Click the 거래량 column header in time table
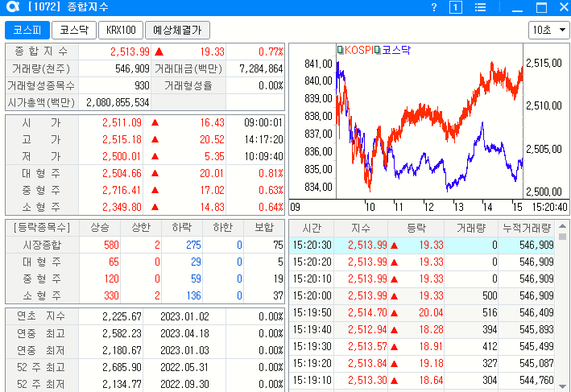 click(471, 229)
